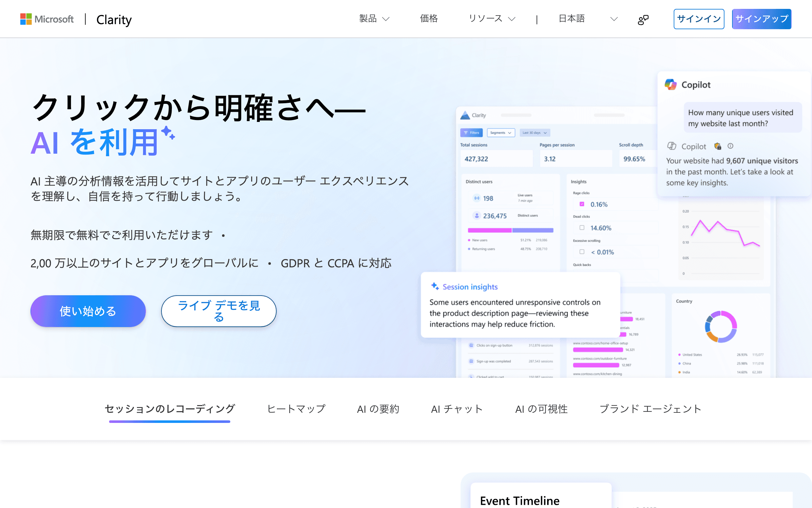The image size is (812, 508).
Task: Click the Session insights sparkle icon
Action: 435,286
